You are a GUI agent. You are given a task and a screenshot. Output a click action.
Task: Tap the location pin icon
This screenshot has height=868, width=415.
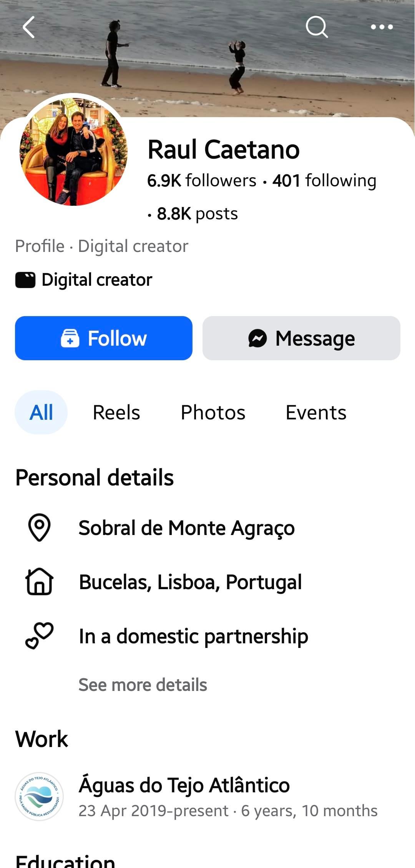point(39,527)
